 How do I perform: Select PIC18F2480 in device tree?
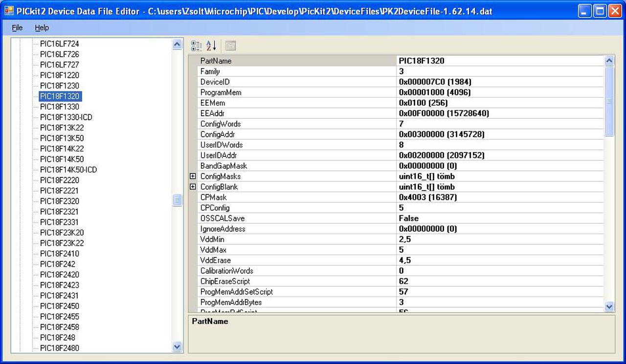point(59,348)
